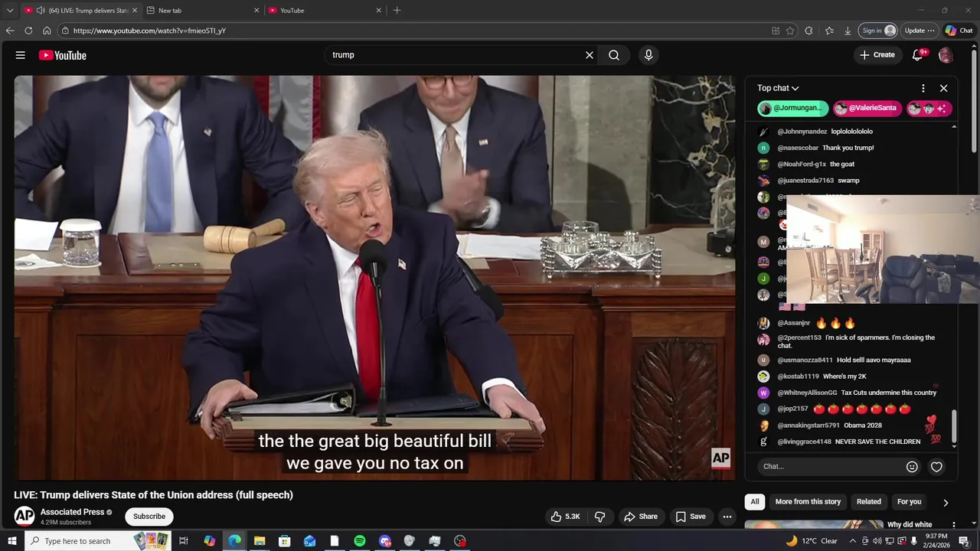Sign in to browser profile
980x551 pixels.
click(878, 31)
